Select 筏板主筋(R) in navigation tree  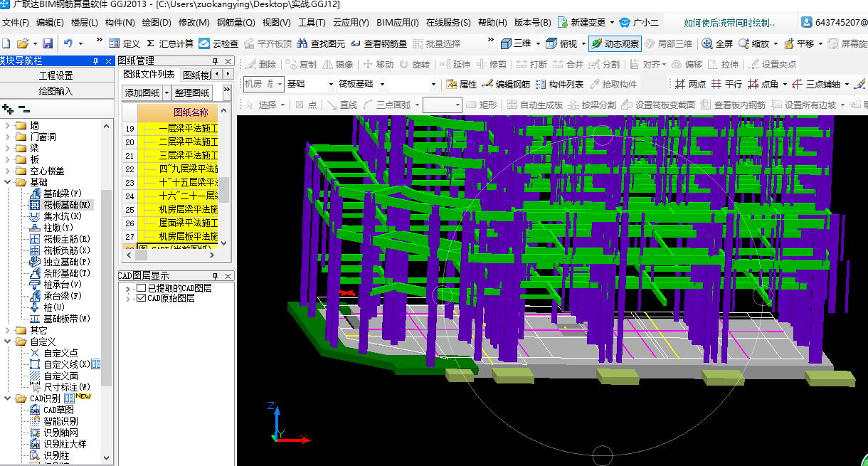coord(66,239)
